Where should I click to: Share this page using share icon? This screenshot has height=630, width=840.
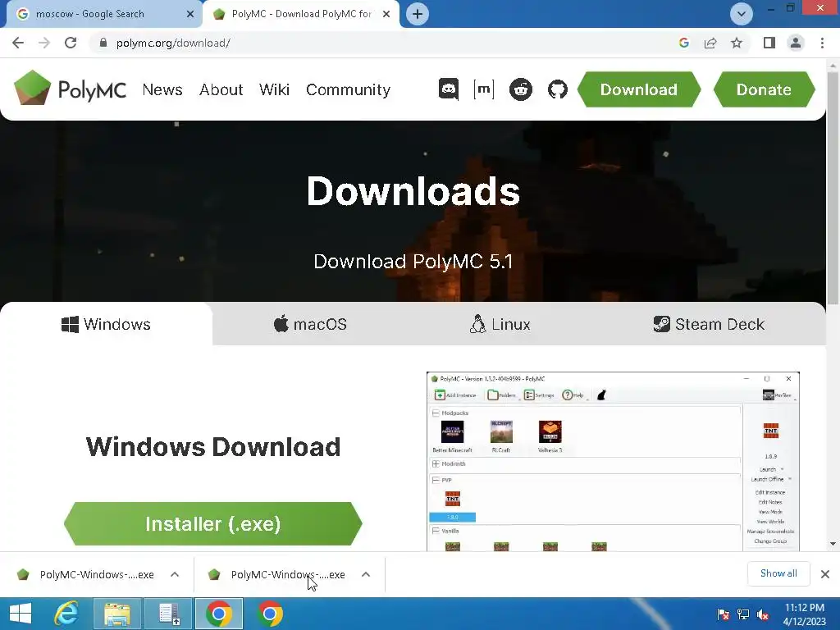click(710, 43)
